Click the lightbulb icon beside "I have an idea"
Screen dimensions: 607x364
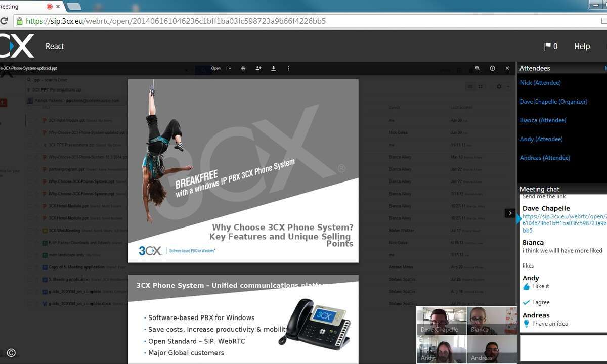pos(526,324)
